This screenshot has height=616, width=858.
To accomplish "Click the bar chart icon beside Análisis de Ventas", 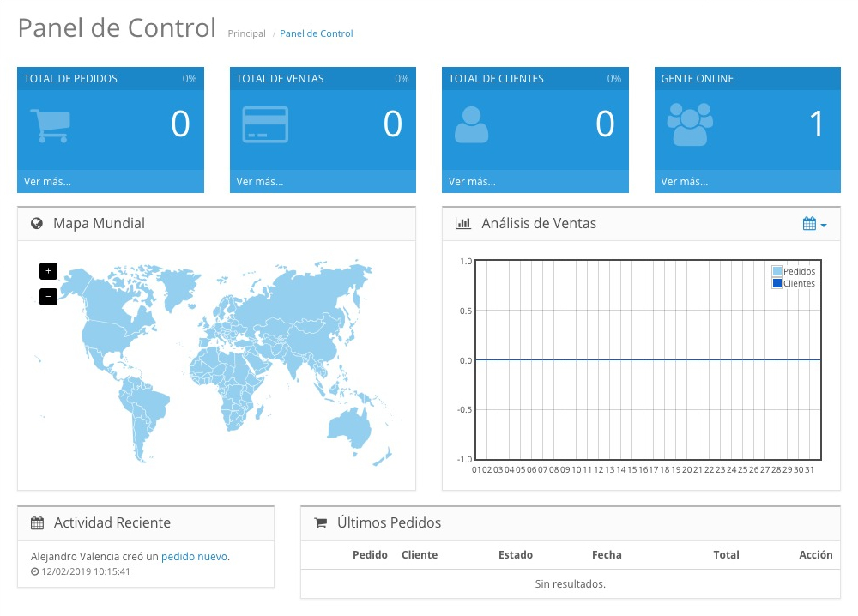I will point(462,224).
